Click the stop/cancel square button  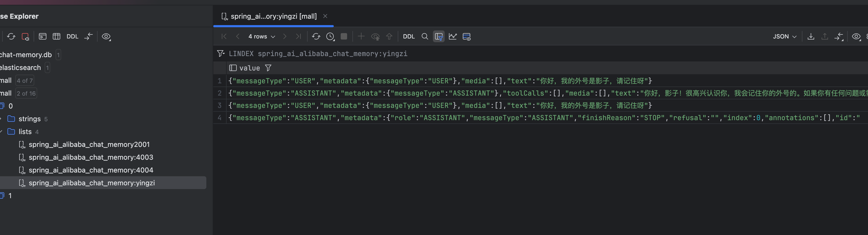pyautogui.click(x=344, y=37)
